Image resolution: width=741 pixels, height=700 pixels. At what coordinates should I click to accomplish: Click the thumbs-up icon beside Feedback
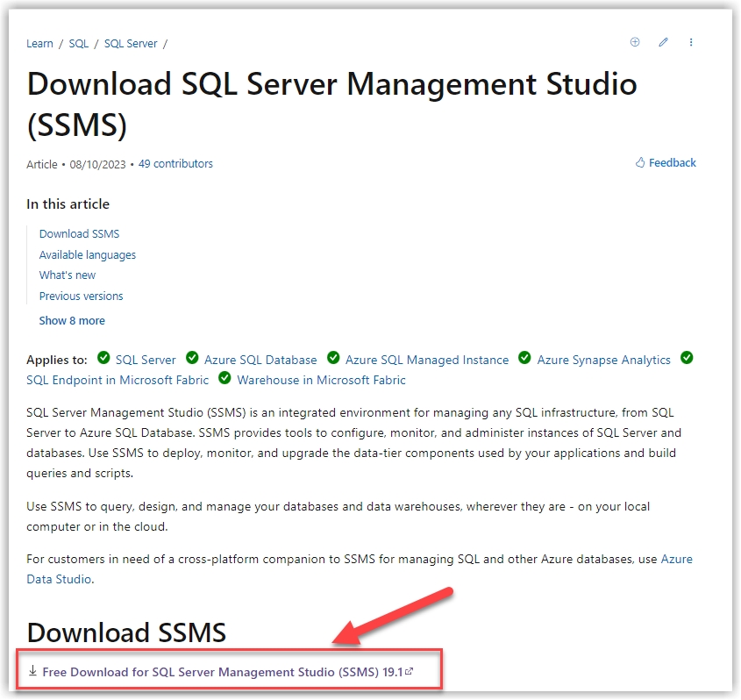click(640, 162)
